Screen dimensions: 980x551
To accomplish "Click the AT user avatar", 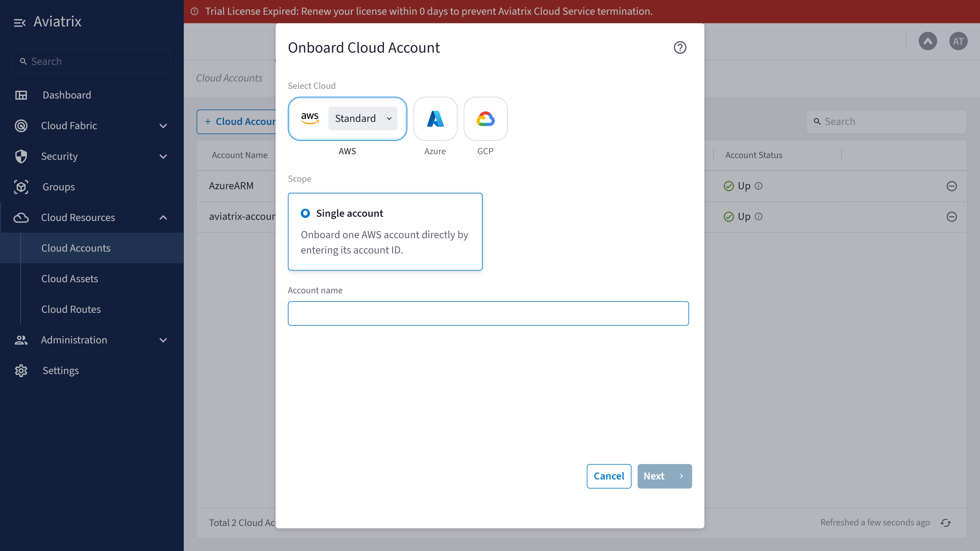I will click(x=958, y=41).
